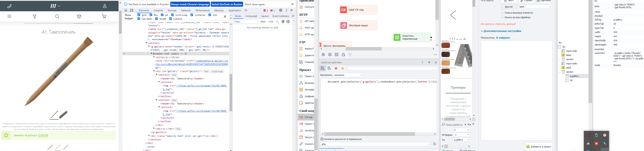
Task: Open the Event Listeners tab
Action: pyautogui.click(x=281, y=16)
